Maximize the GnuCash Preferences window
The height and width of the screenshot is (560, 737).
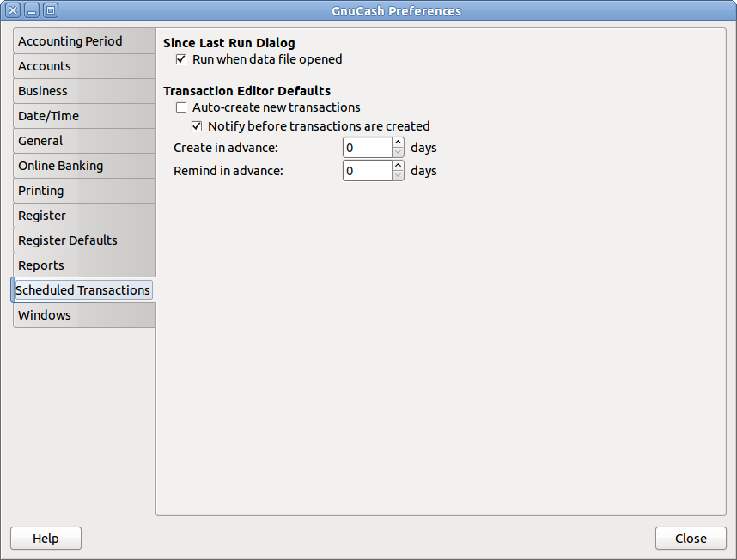click(51, 10)
